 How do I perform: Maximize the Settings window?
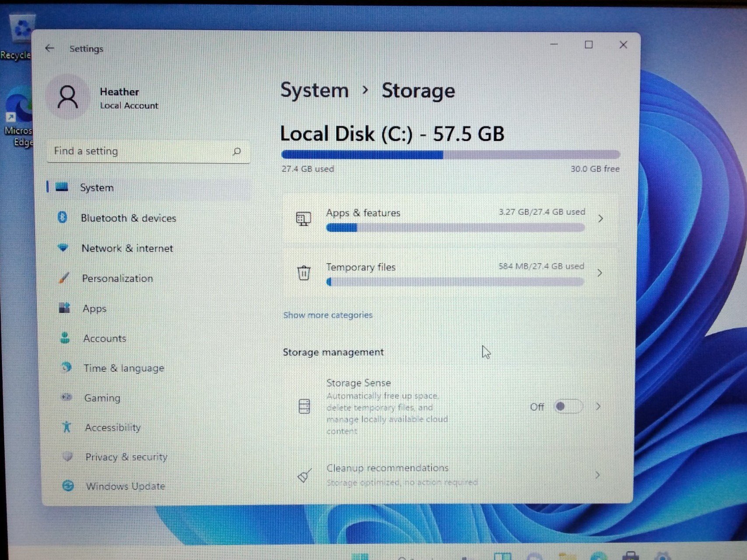coord(589,45)
